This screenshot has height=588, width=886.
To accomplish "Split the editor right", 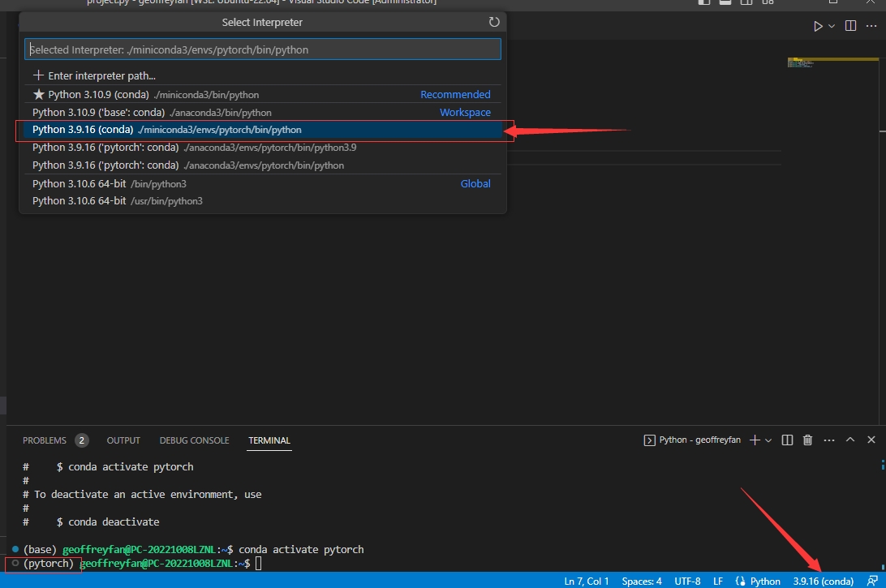I will 850,26.
